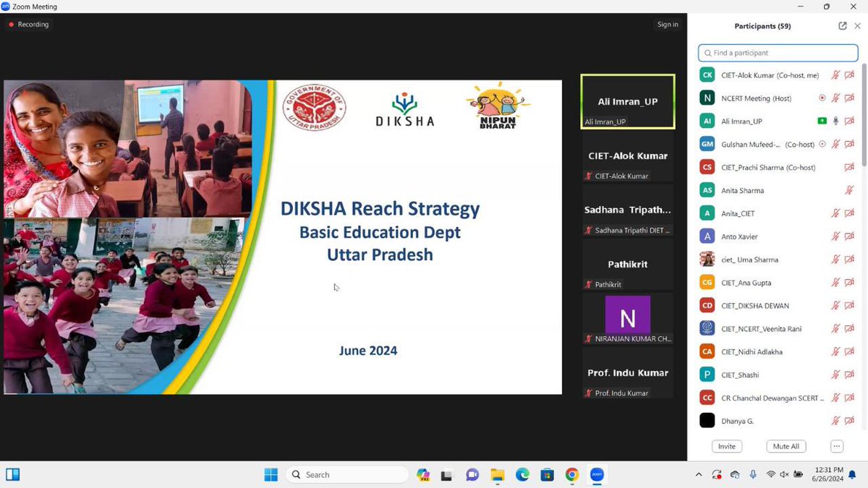Click CIET-Alok Kumar's video-off icon
Image resolution: width=868 pixels, height=488 pixels.
click(x=849, y=75)
